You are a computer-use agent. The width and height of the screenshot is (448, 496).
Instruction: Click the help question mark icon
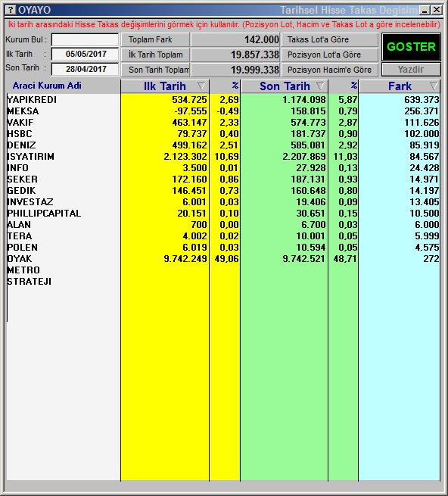point(11,10)
